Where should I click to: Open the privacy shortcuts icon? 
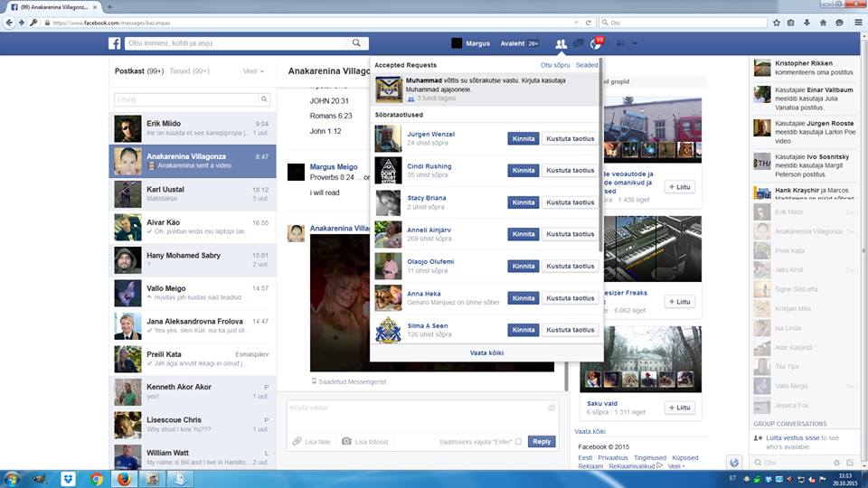[x=620, y=43]
